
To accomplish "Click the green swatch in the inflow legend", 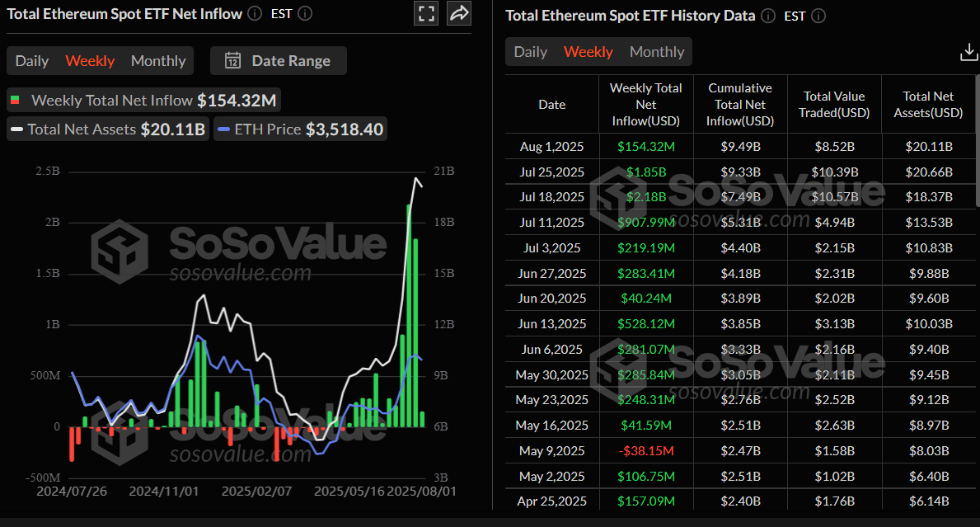I will (x=16, y=100).
